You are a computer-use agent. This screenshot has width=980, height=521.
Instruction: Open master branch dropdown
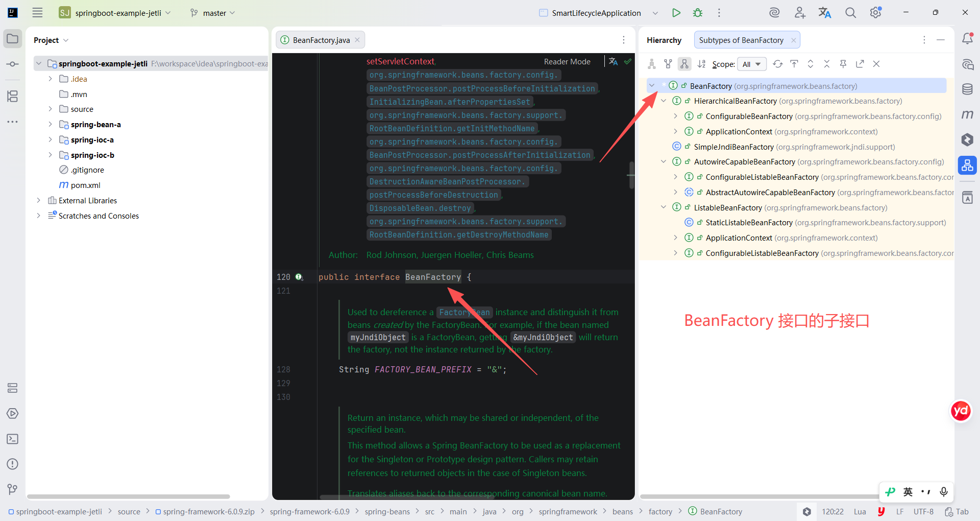pos(212,13)
